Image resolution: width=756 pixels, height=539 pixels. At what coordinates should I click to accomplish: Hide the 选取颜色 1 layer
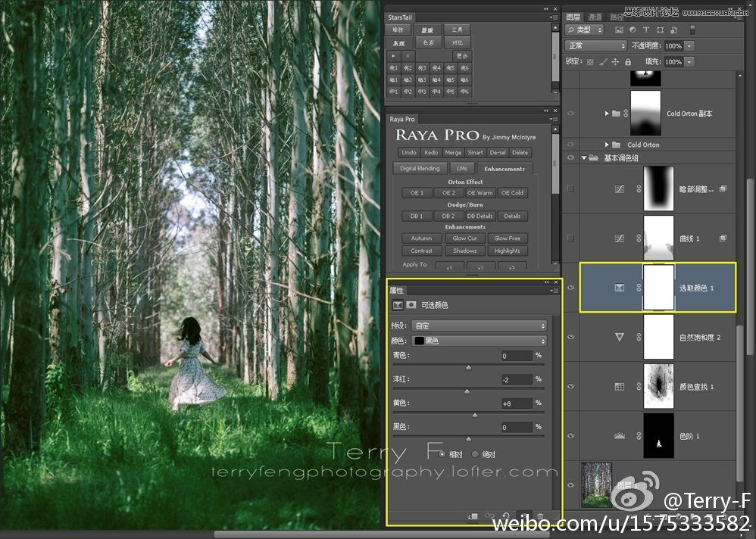(571, 288)
